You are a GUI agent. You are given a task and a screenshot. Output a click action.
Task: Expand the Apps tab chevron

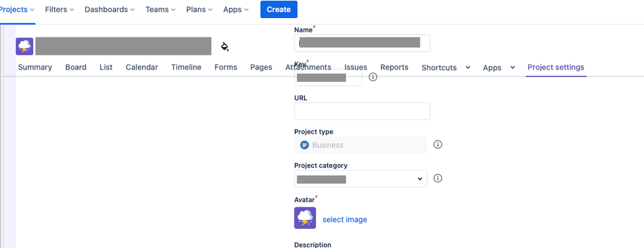512,68
